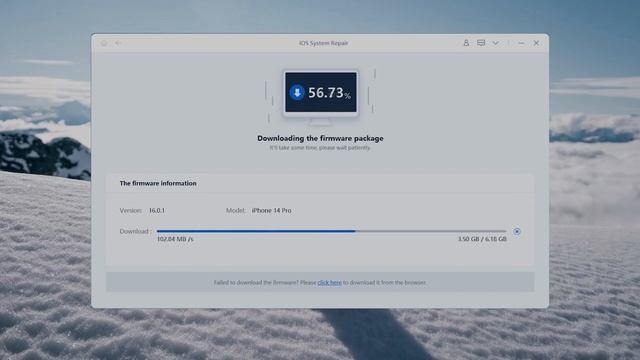This screenshot has width=640, height=360.
Task: Click the 3.50 GB / 6.18 GB size text
Action: (482, 239)
